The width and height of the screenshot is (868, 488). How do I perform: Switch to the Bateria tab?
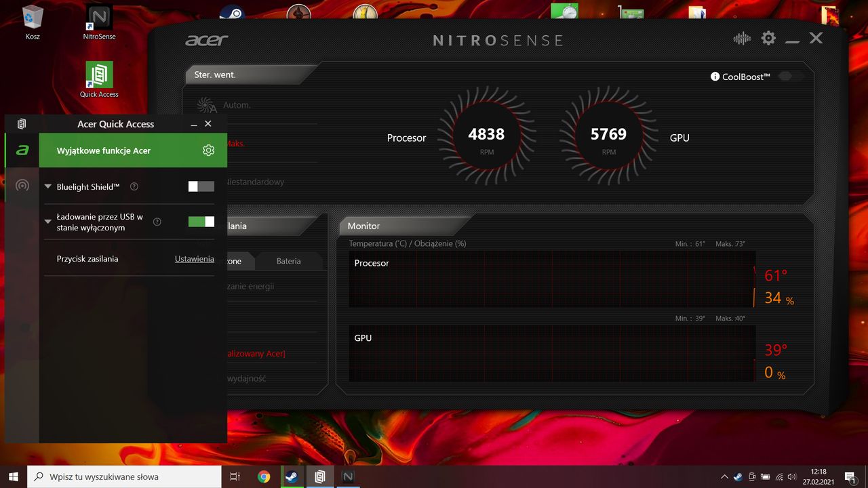(x=289, y=261)
